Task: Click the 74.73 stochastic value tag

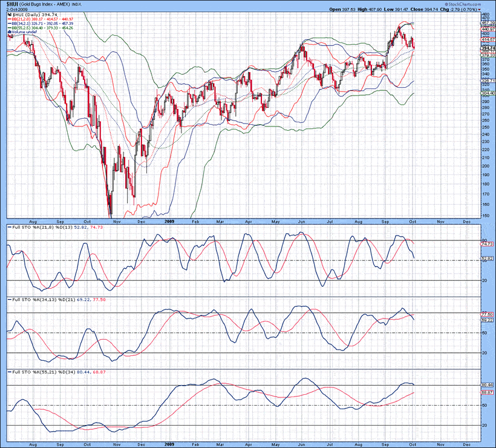Action: click(x=488, y=243)
